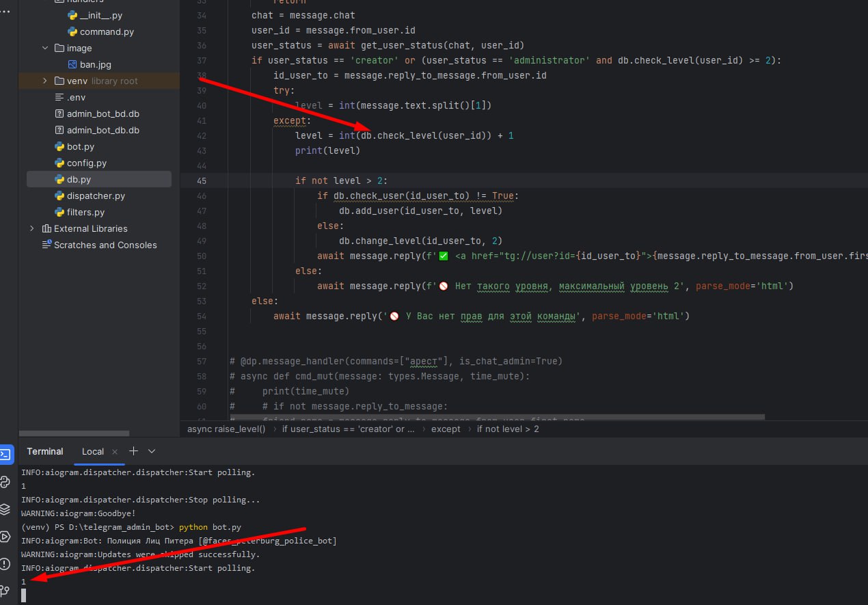Viewport: 868px width, 605px height.
Task: Click line number 45 in gutter
Action: click(x=201, y=180)
